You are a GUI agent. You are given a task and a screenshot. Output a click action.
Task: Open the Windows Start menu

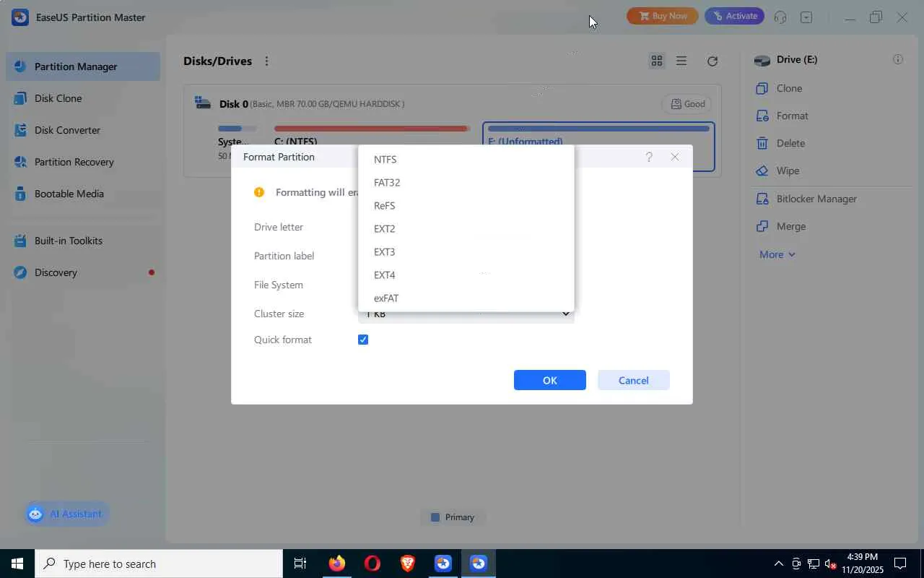tap(17, 564)
